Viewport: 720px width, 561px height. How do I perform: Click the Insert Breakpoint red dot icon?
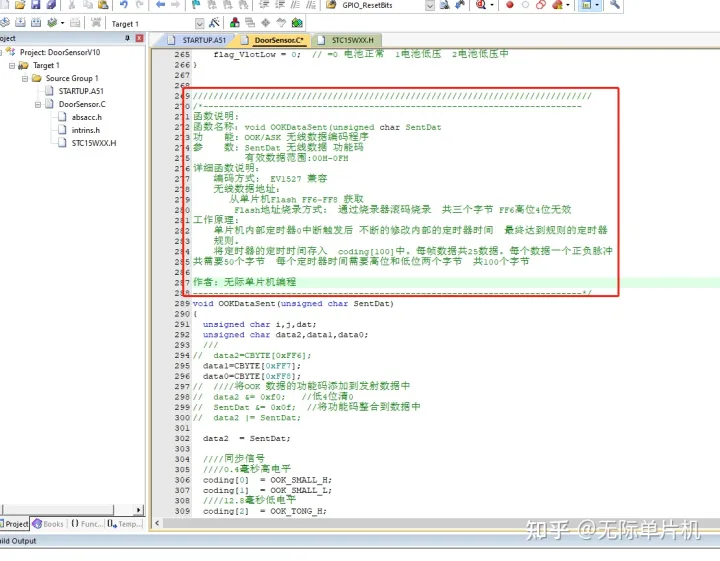[509, 5]
